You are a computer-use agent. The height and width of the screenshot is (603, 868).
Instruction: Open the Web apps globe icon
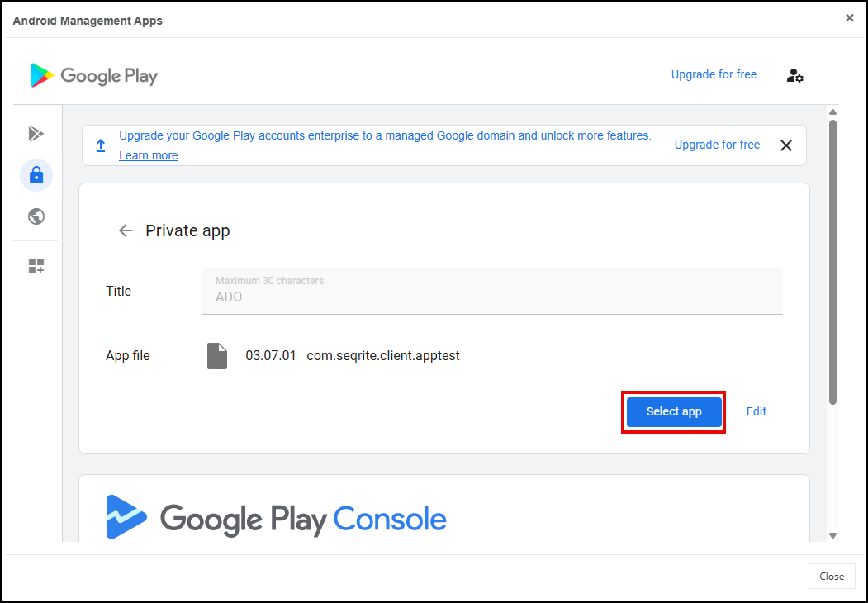(36, 216)
